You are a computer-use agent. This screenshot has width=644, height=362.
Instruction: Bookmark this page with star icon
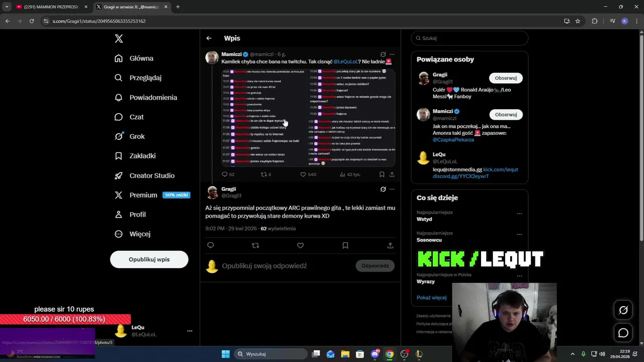click(578, 21)
